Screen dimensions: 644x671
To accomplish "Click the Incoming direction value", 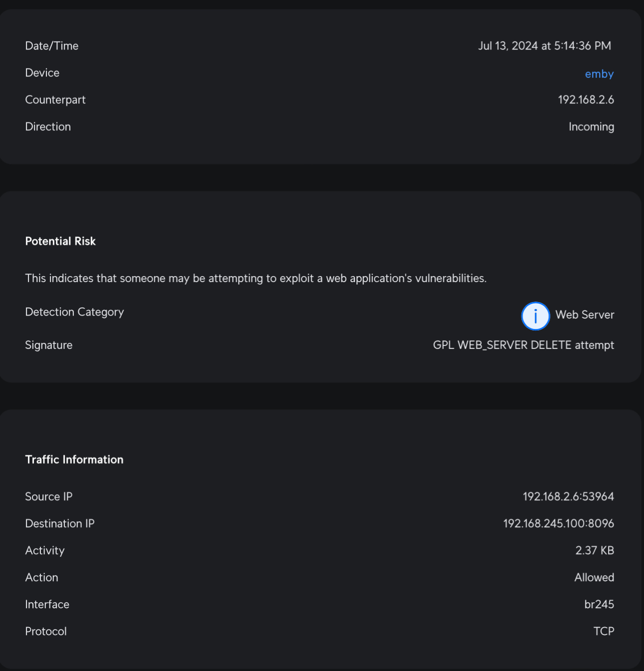I will pyautogui.click(x=591, y=127).
